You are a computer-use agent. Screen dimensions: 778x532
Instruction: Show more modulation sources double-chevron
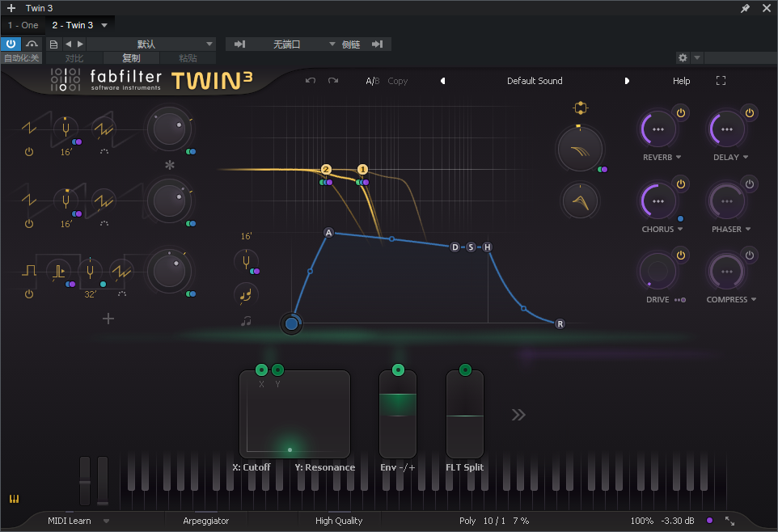click(518, 415)
